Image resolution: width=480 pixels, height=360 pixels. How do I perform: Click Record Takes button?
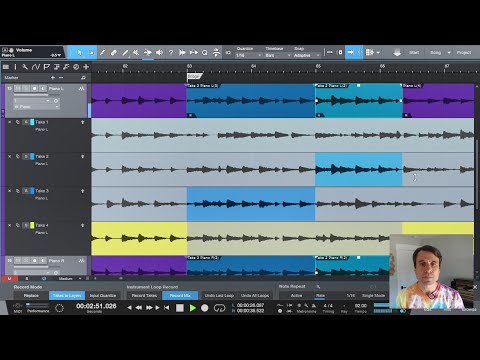144,296
